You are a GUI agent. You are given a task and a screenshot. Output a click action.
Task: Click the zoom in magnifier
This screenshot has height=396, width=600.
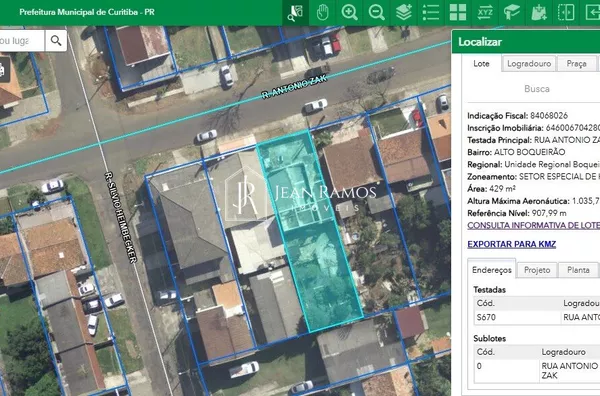(350, 13)
